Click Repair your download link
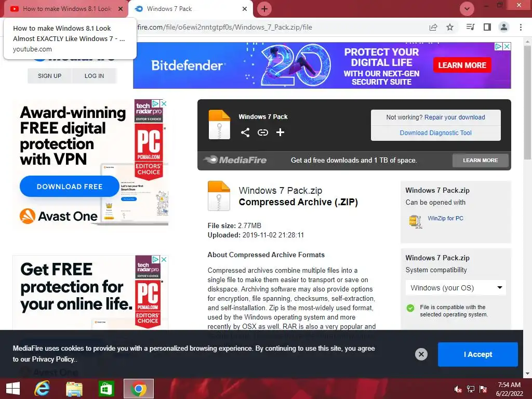 tap(455, 117)
